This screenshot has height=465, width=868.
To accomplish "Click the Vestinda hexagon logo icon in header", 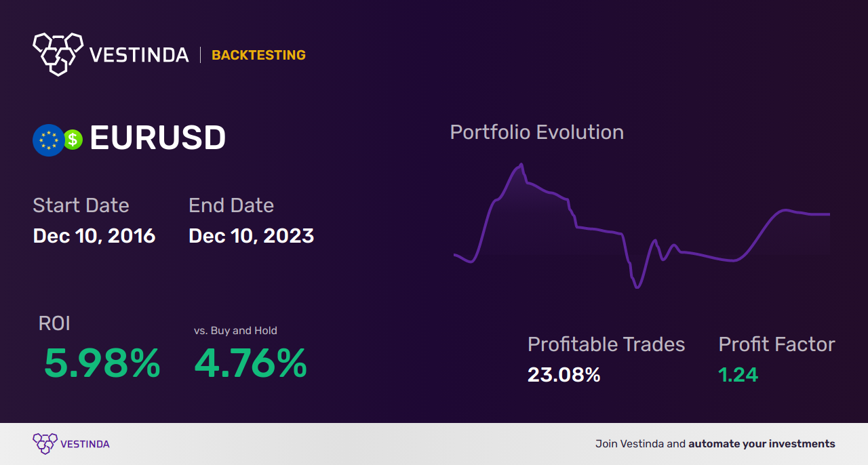I will click(x=58, y=54).
